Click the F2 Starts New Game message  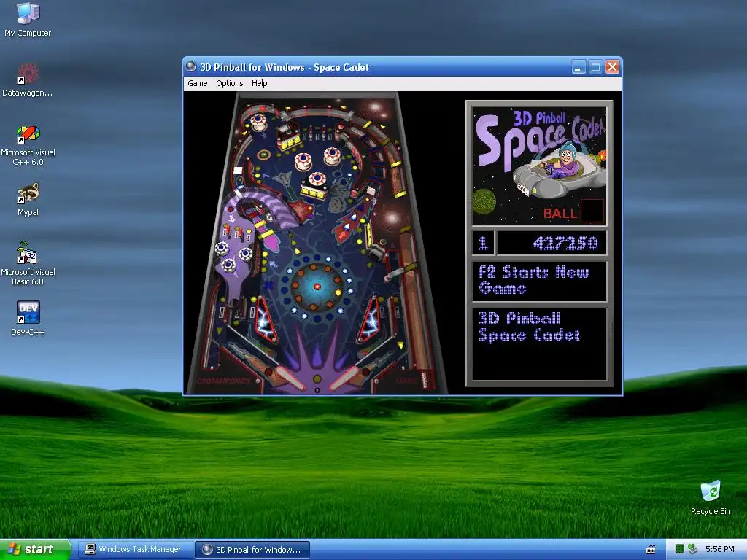tap(539, 281)
